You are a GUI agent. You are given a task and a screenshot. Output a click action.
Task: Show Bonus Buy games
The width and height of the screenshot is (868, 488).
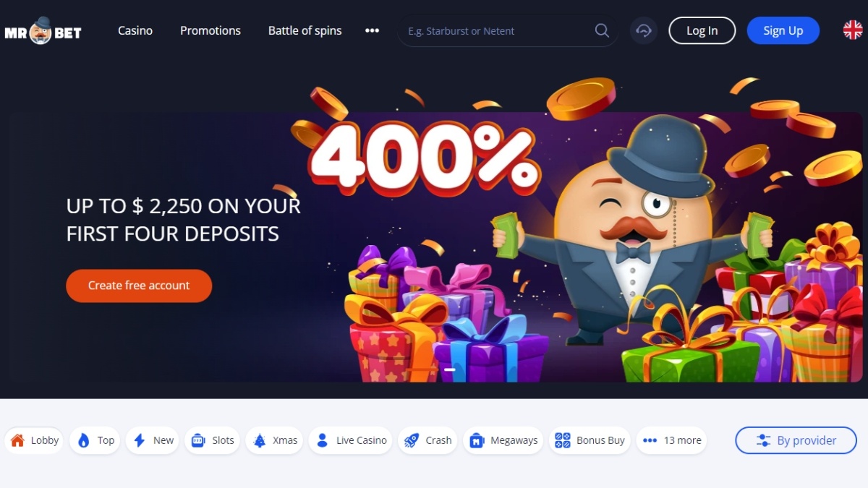click(590, 440)
